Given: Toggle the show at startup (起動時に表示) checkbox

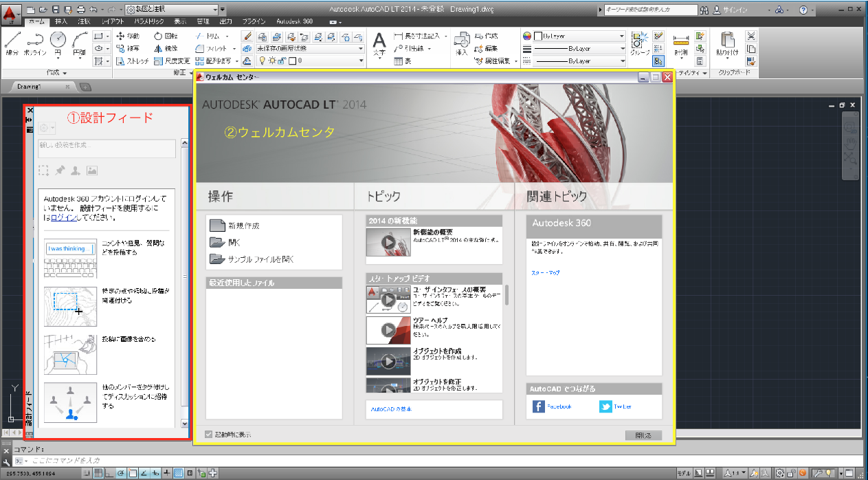Looking at the screenshot, I should pyautogui.click(x=209, y=435).
